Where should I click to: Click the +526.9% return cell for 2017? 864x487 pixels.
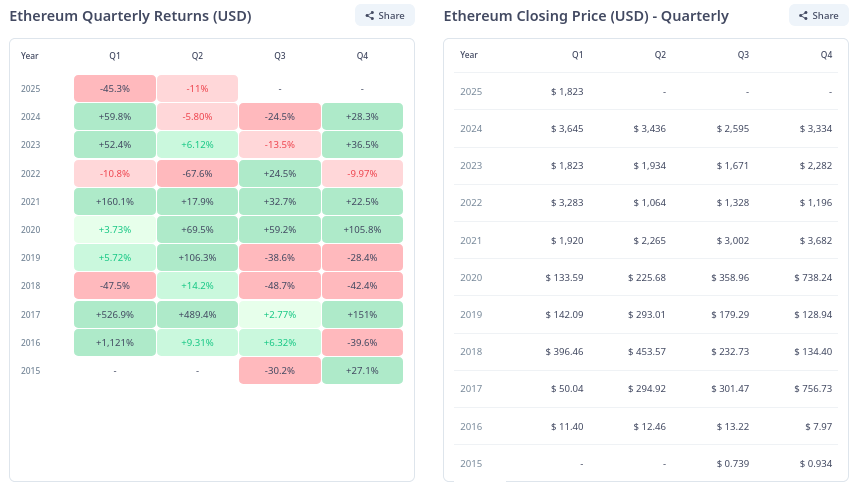115,314
